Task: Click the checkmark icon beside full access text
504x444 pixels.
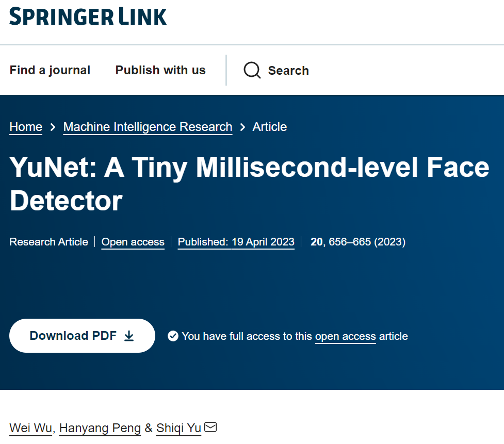Action: coord(173,336)
